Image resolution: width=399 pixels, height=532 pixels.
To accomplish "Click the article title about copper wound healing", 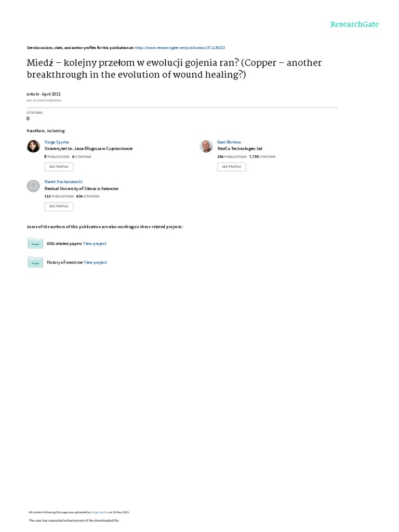I will tap(174, 69).
